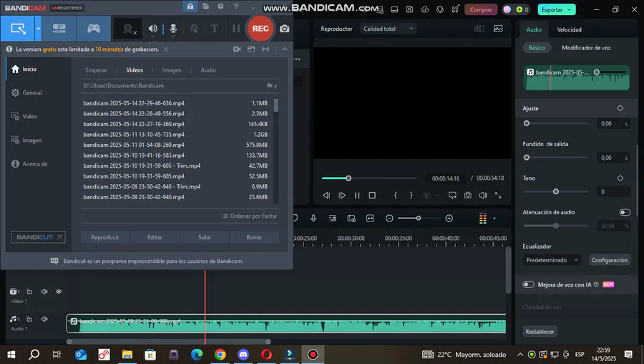
Task: Open Bandicam scheduled recording clock icon
Action: [x=220, y=6]
